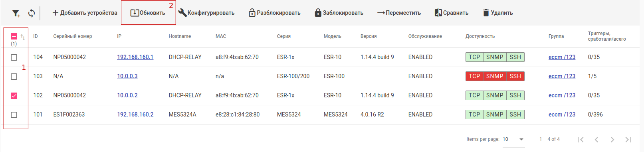
Task: Sort using the ID column arrows
Action: tap(23, 37)
